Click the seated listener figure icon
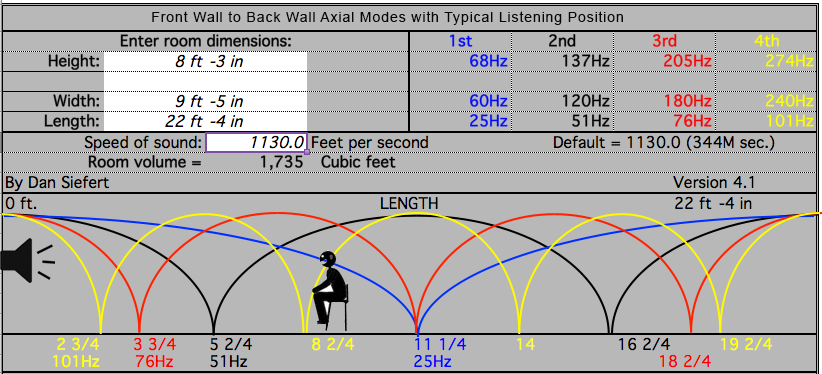822x374 pixels. click(x=330, y=287)
